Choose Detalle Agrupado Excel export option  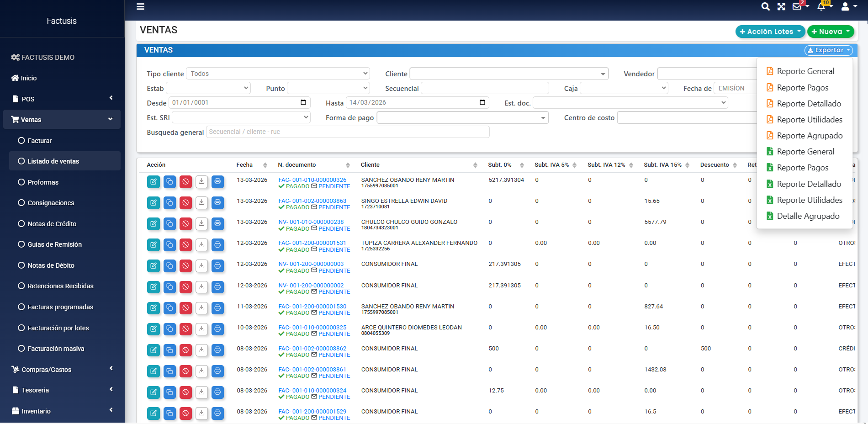click(808, 216)
